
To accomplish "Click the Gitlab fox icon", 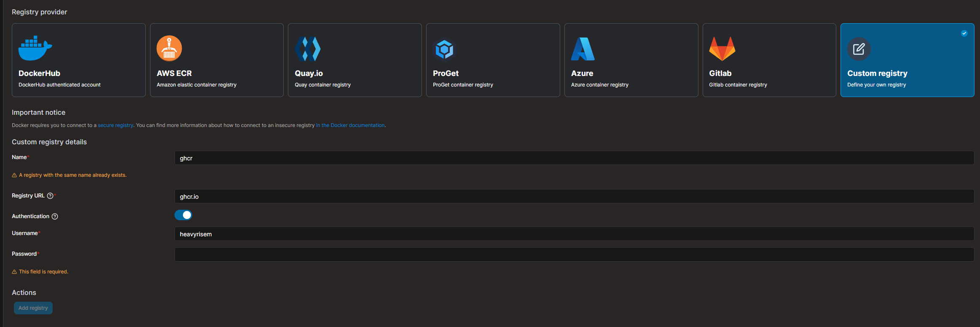I will (722, 49).
